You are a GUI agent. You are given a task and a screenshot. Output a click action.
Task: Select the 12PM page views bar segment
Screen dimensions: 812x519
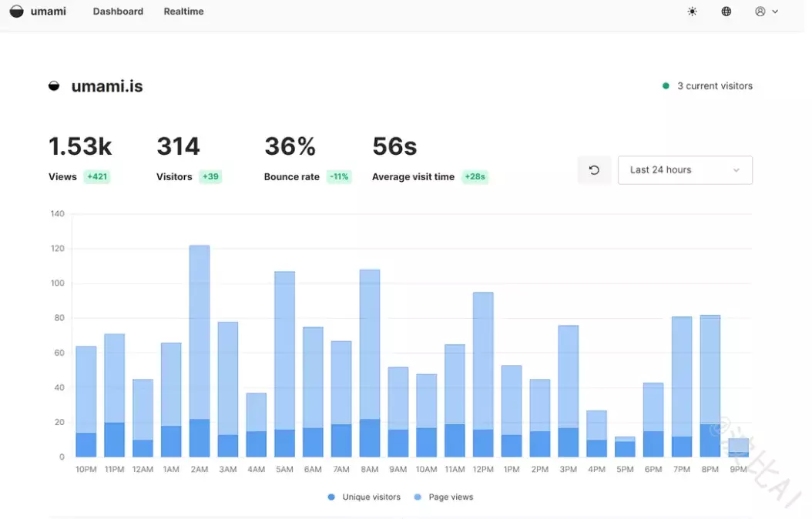click(x=483, y=360)
